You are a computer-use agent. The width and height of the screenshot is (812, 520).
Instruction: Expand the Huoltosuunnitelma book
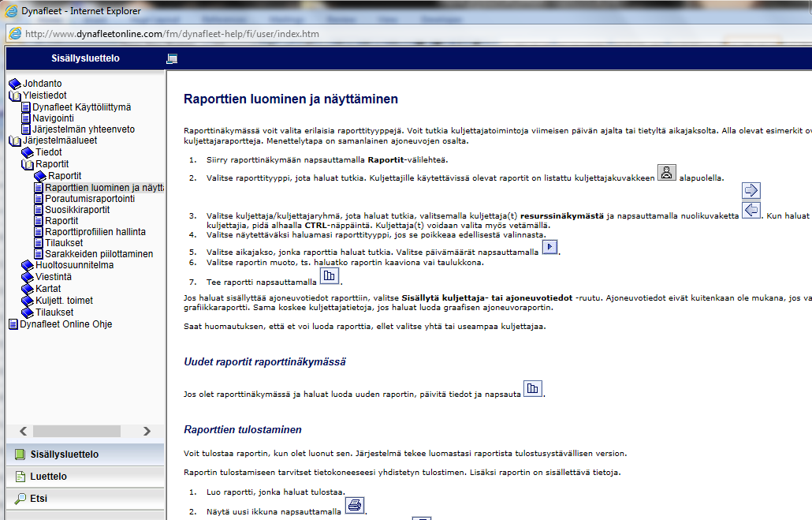28,265
